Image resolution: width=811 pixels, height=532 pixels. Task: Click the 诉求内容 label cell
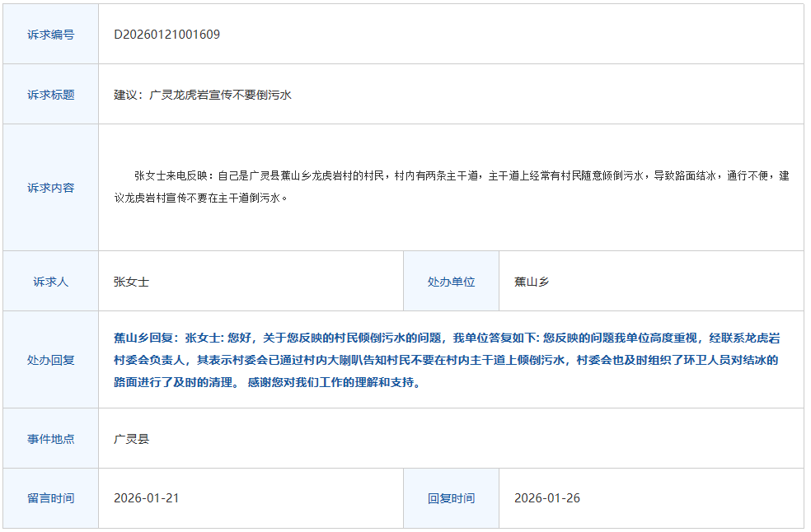pyautogui.click(x=50, y=188)
